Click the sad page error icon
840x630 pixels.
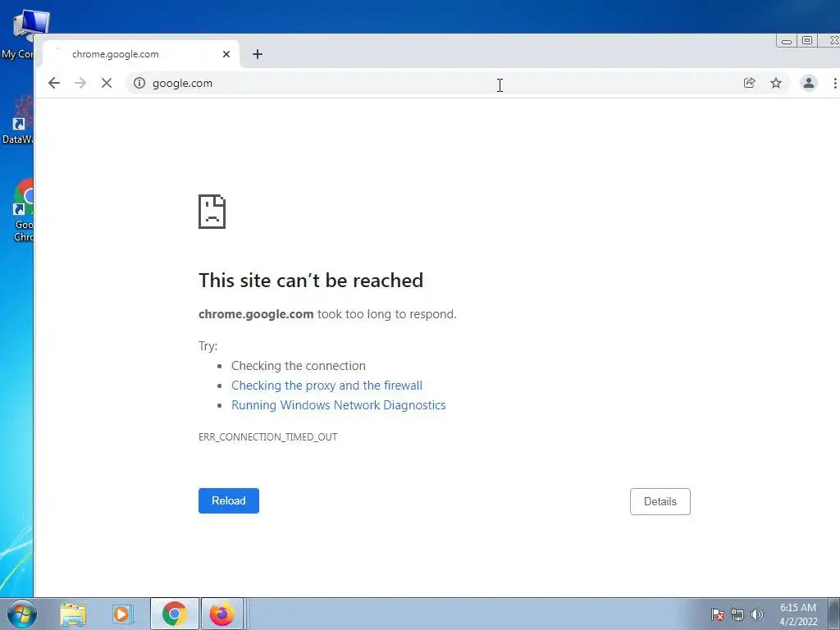[212, 212]
